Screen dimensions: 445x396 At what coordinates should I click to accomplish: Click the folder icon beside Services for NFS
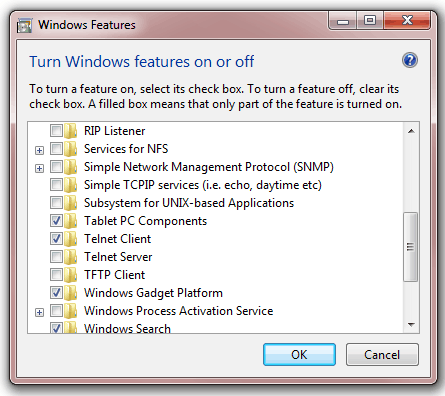pyautogui.click(x=71, y=149)
